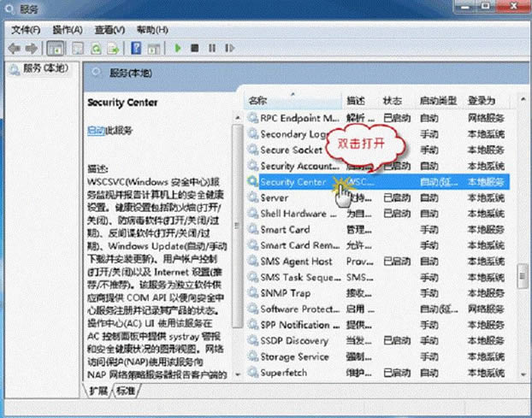The height and width of the screenshot is (418, 532).
Task: Click the 自动 startup type of Superfetch
Action: (429, 373)
